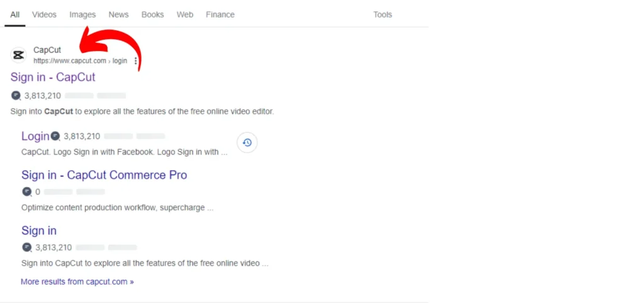Click the CapCut site name text

(x=47, y=50)
